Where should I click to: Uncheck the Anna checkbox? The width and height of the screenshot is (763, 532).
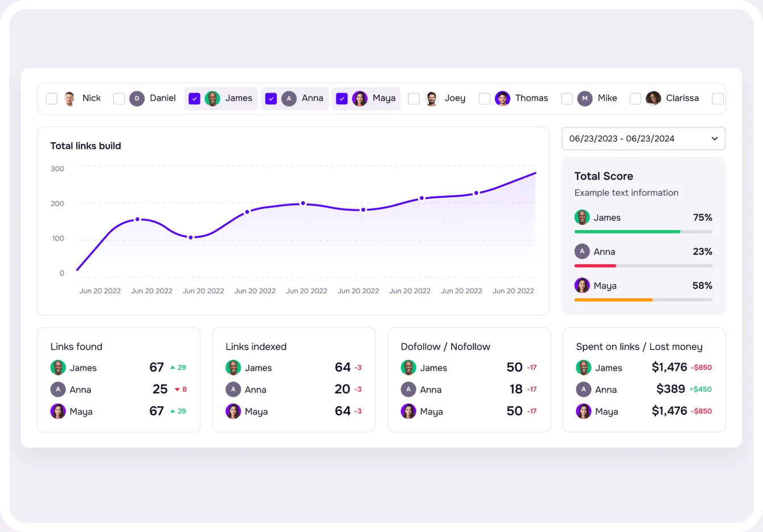click(271, 99)
